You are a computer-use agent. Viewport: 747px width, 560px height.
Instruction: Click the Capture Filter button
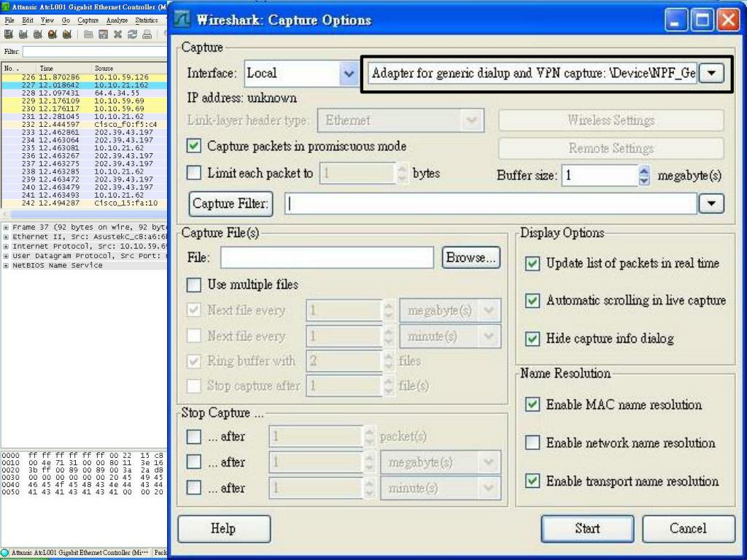coord(231,204)
